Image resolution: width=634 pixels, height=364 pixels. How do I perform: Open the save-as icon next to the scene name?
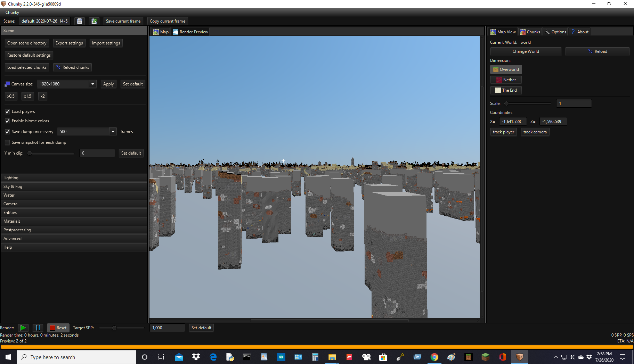click(94, 21)
